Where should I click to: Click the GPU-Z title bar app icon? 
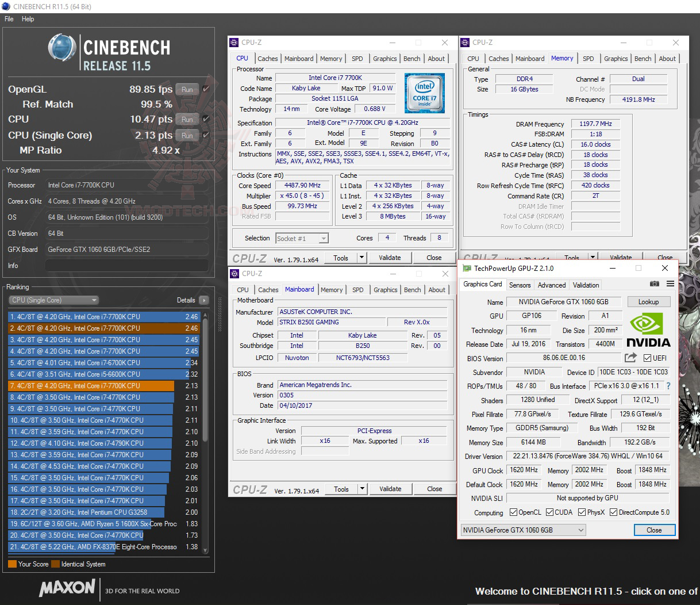tap(466, 268)
